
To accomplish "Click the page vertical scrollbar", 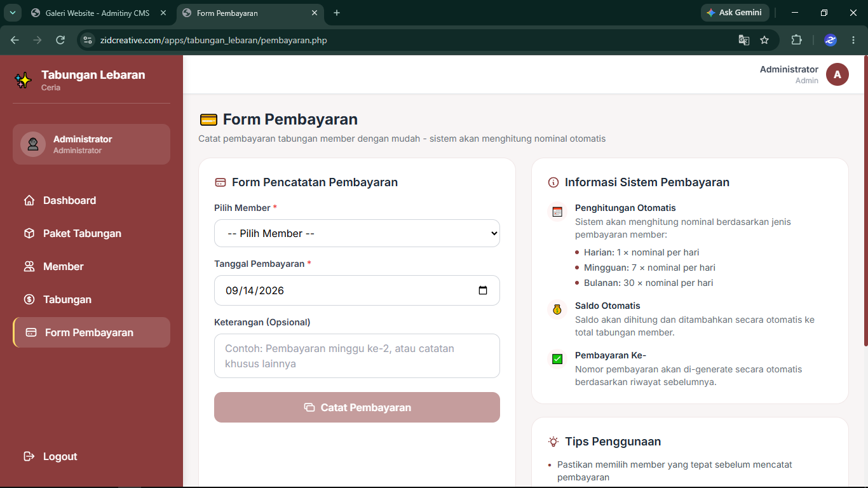I will tap(865, 201).
